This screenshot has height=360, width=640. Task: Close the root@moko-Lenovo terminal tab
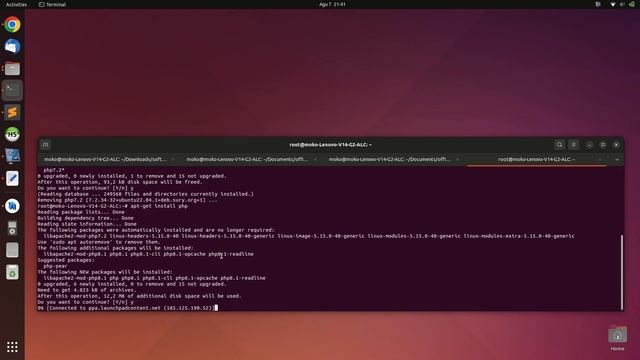pyautogui.click(x=600, y=160)
